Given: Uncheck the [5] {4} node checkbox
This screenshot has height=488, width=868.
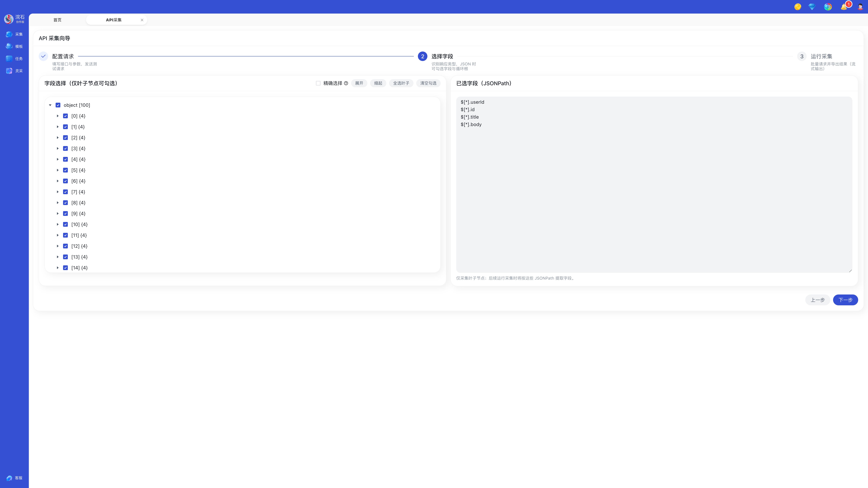Looking at the screenshot, I should (x=65, y=170).
